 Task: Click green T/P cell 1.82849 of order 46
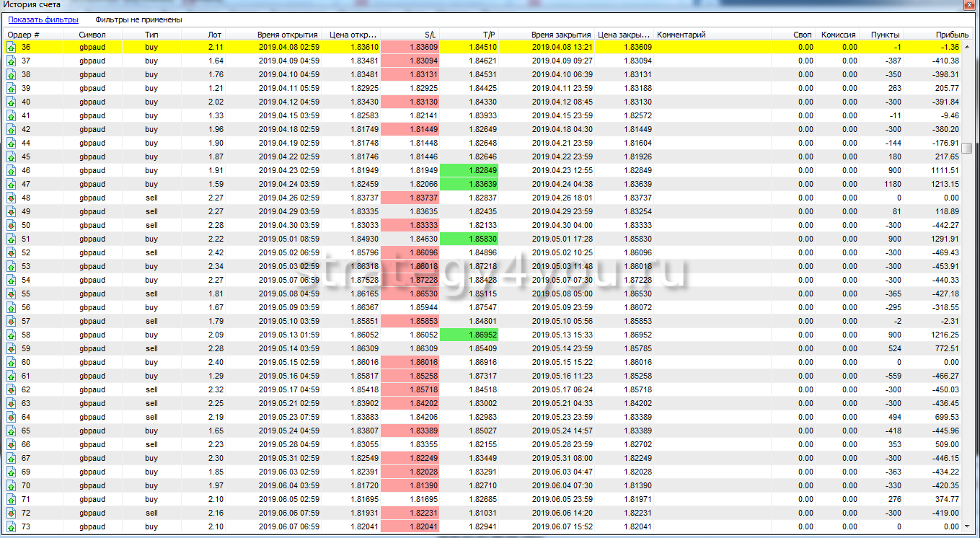[x=469, y=170]
